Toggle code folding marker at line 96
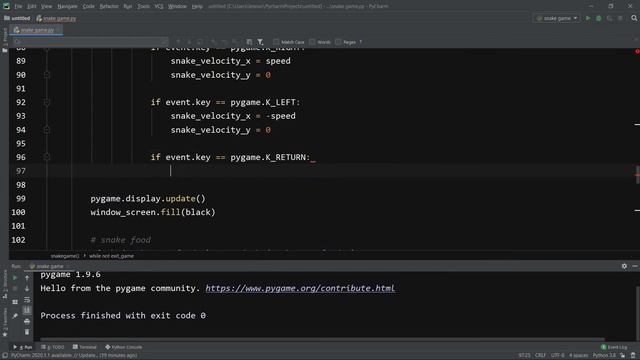 [x=47, y=157]
